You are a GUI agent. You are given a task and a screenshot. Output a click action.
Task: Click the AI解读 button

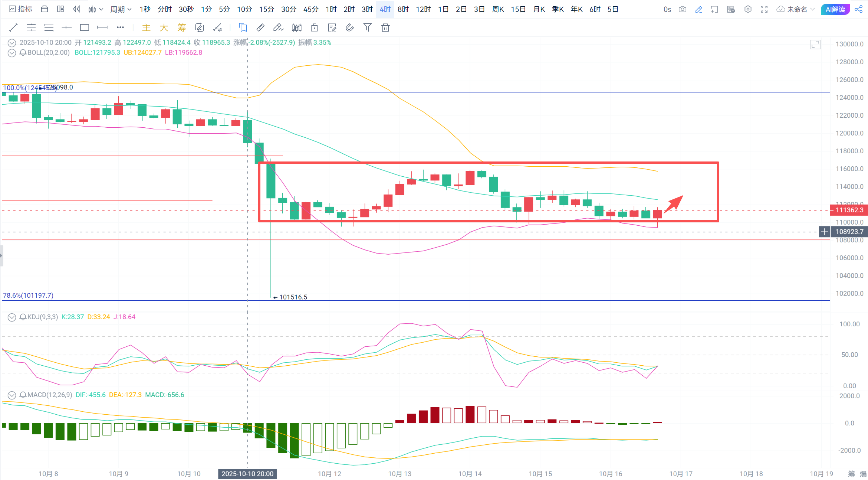[835, 9]
